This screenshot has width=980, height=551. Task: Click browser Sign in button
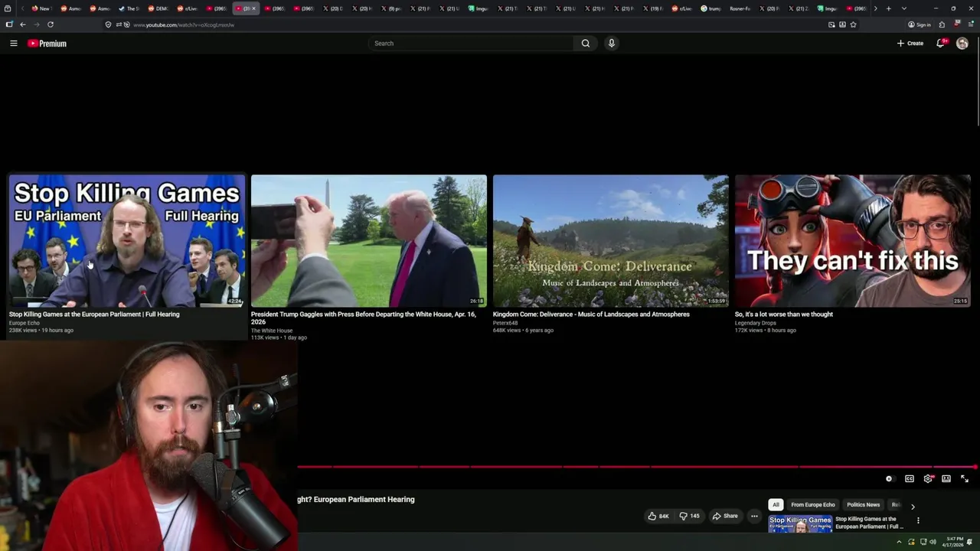(x=920, y=24)
